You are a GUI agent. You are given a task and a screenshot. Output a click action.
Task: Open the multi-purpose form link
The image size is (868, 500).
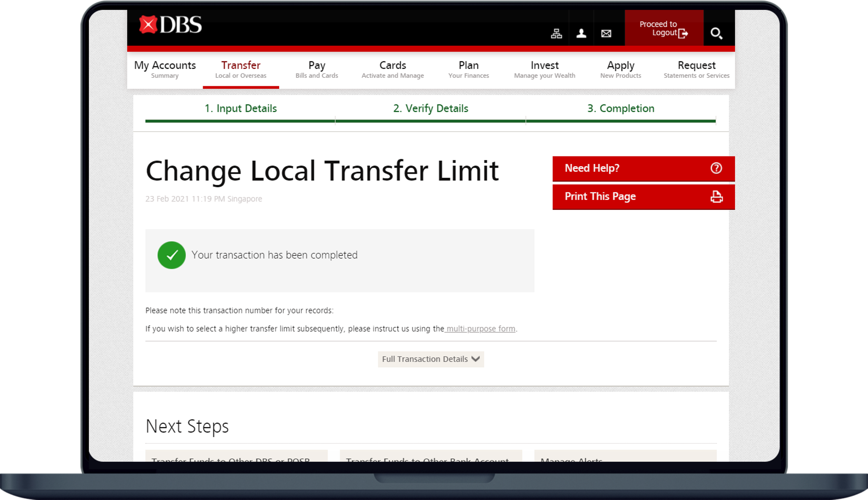480,329
